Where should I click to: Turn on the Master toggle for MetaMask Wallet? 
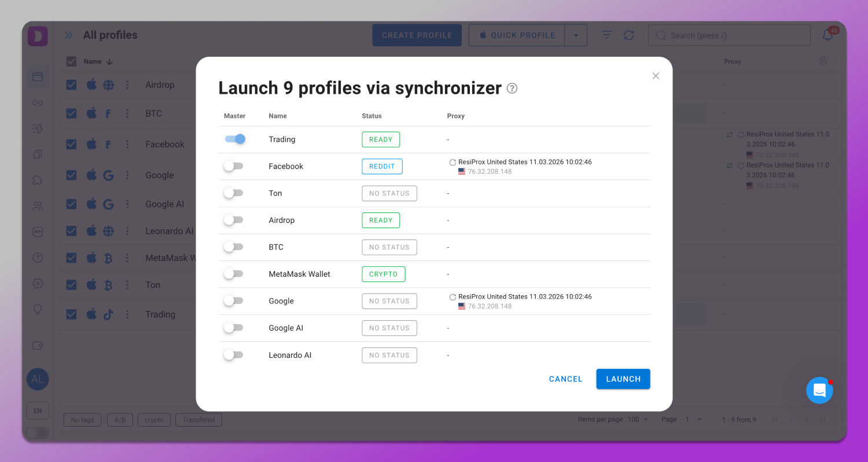234,273
